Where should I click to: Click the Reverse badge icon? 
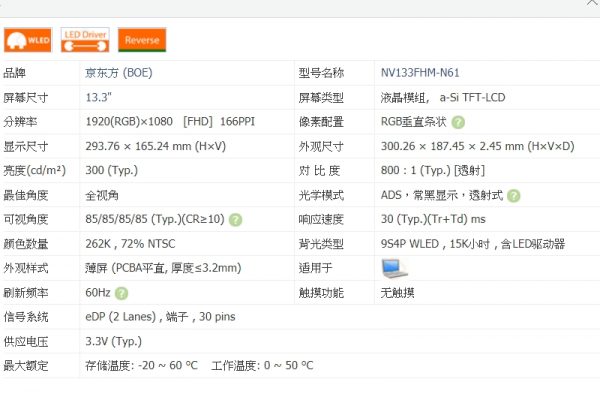142,40
